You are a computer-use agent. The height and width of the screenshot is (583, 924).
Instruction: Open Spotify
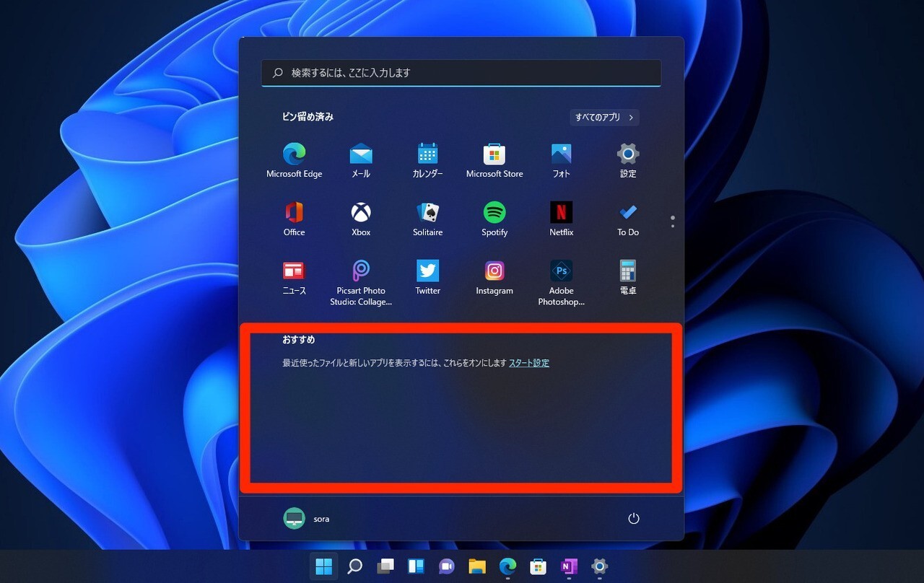pyautogui.click(x=494, y=219)
